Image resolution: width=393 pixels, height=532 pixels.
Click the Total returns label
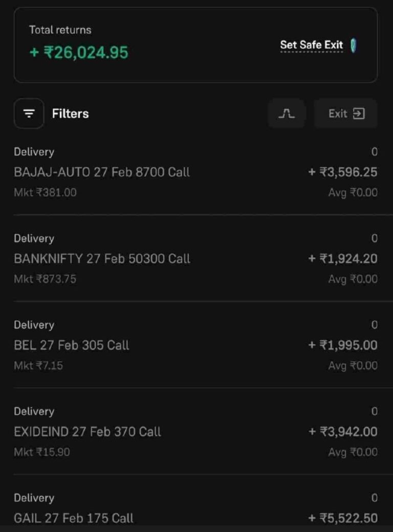[x=60, y=30]
